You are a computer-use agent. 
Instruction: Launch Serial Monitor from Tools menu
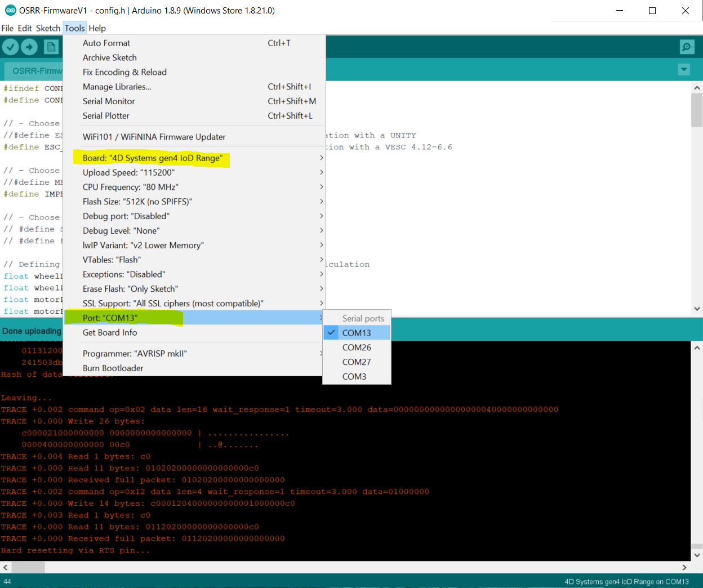click(194, 101)
